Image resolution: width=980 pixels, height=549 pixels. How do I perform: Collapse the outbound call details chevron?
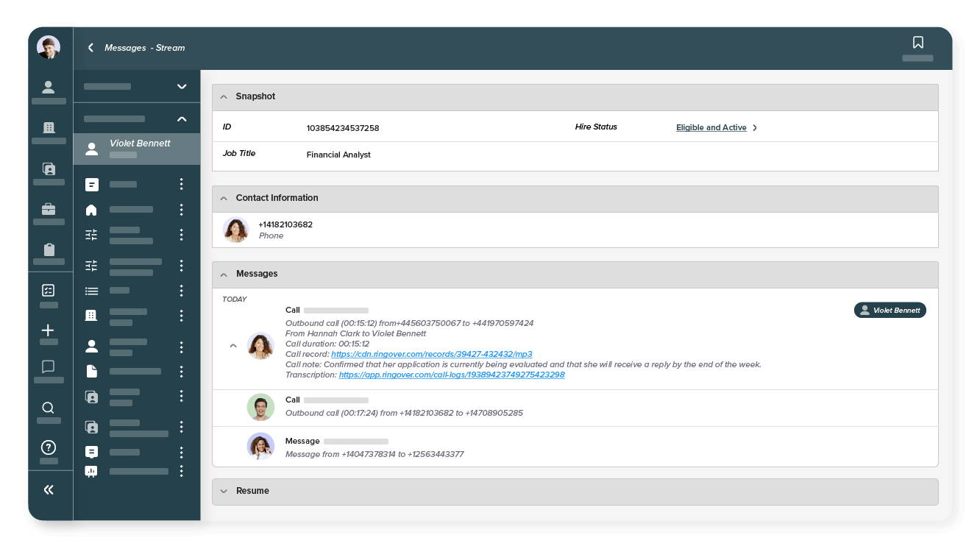click(233, 345)
